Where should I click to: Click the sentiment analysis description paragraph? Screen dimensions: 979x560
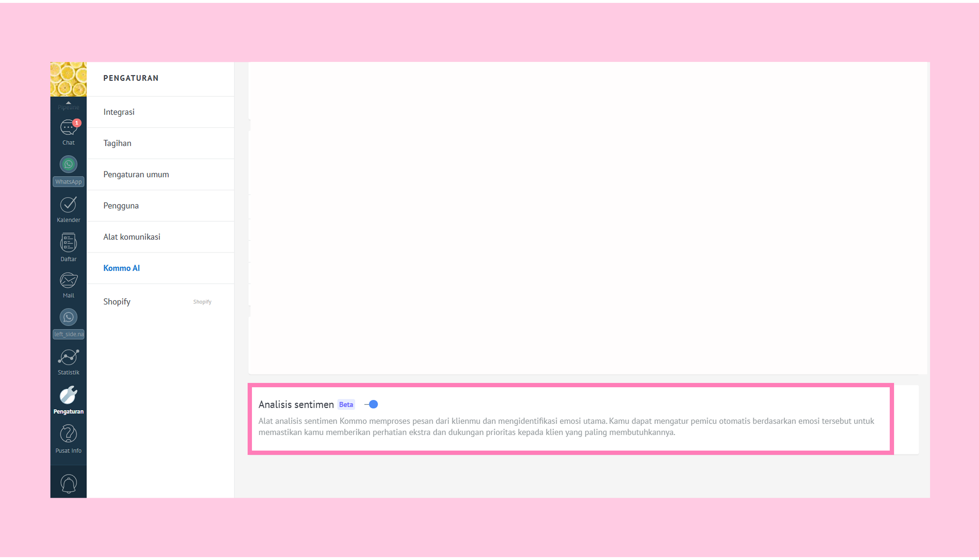tap(566, 426)
